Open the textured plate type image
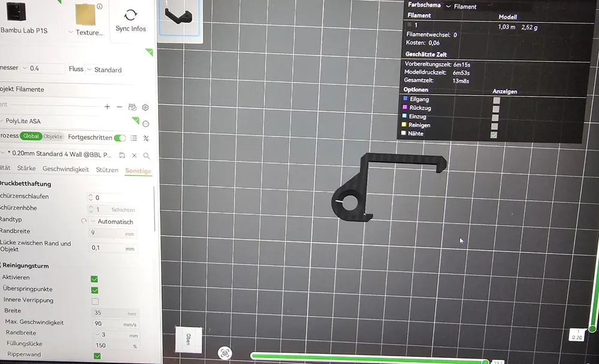The width and height of the screenshot is (599, 364). point(85,14)
